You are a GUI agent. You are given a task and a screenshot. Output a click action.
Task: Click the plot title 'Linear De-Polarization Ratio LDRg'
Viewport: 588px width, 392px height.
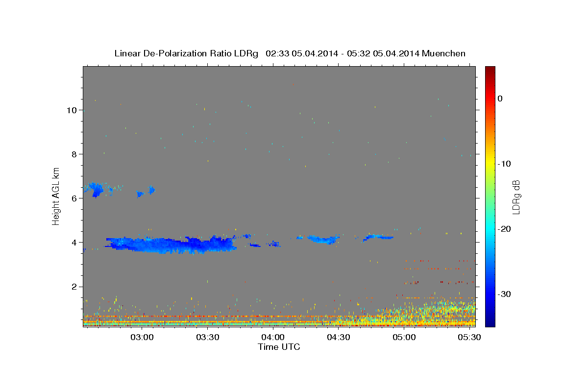click(186, 53)
